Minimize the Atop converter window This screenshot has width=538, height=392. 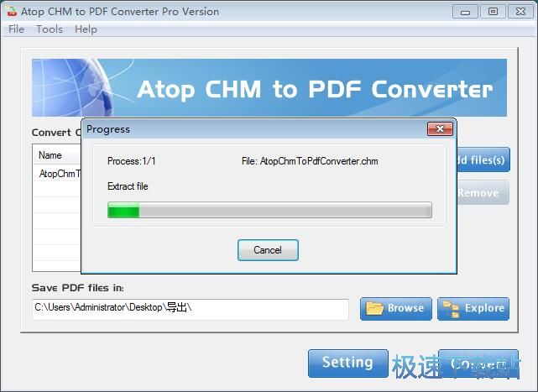pos(465,12)
